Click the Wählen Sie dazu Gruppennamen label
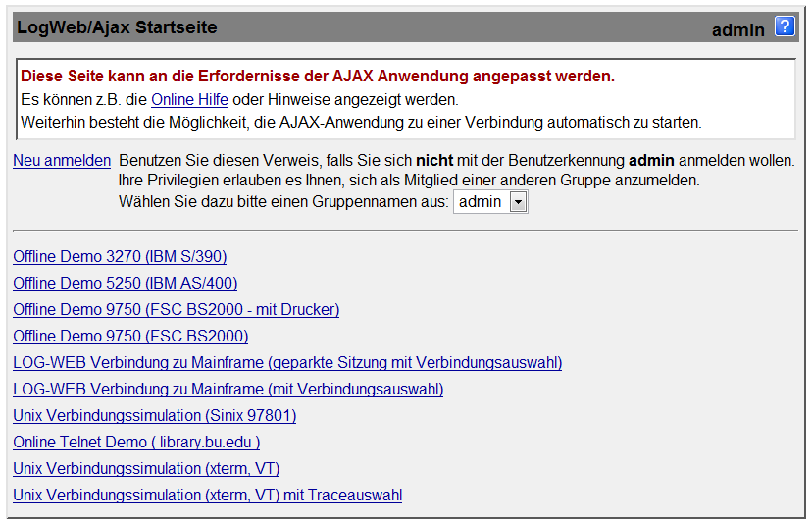Viewport: 812px width, 525px height. 283,201
